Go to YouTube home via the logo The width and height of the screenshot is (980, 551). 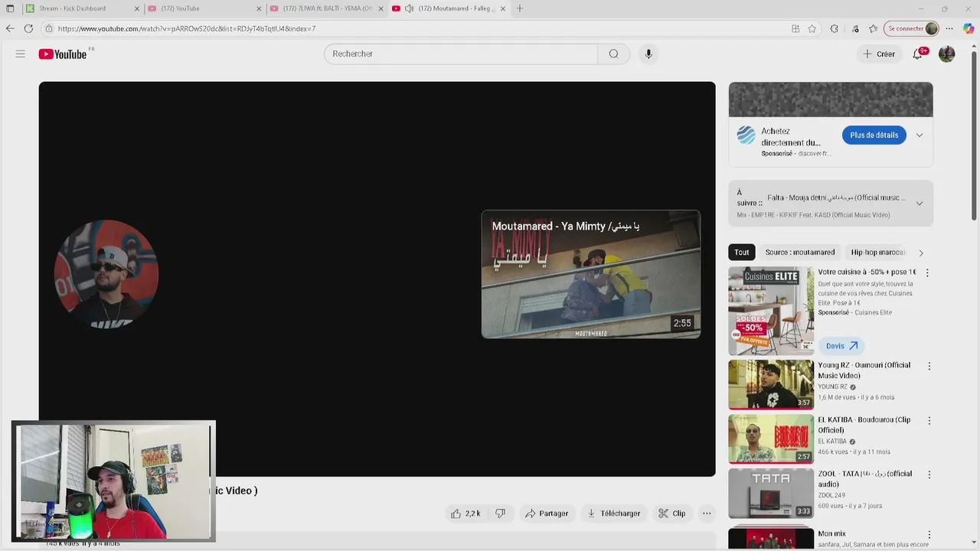[x=63, y=54]
